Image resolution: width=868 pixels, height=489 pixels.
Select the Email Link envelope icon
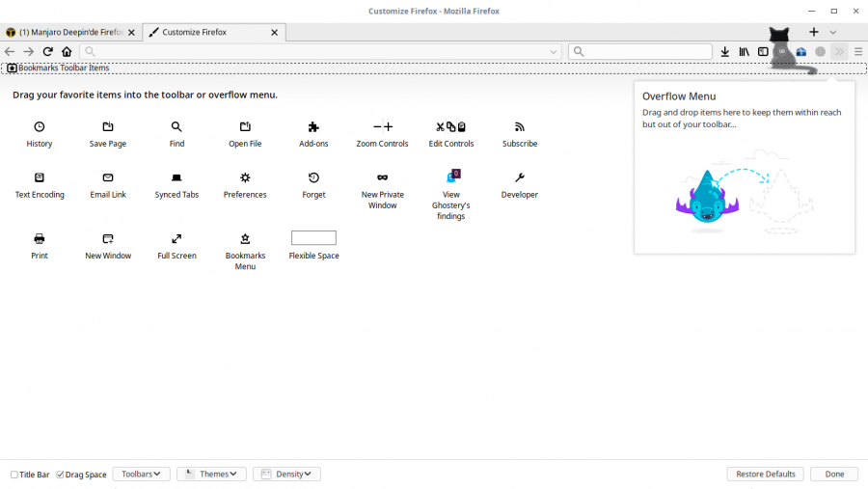click(108, 177)
